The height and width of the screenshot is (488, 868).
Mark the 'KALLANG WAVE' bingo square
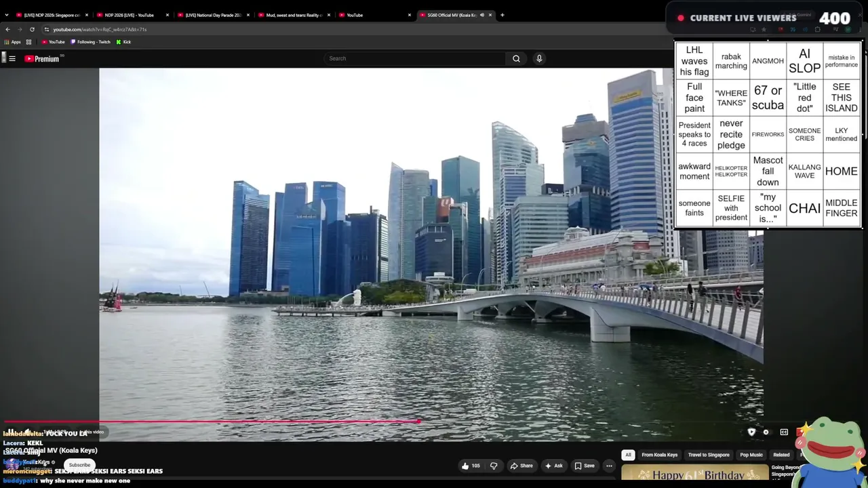805,171
